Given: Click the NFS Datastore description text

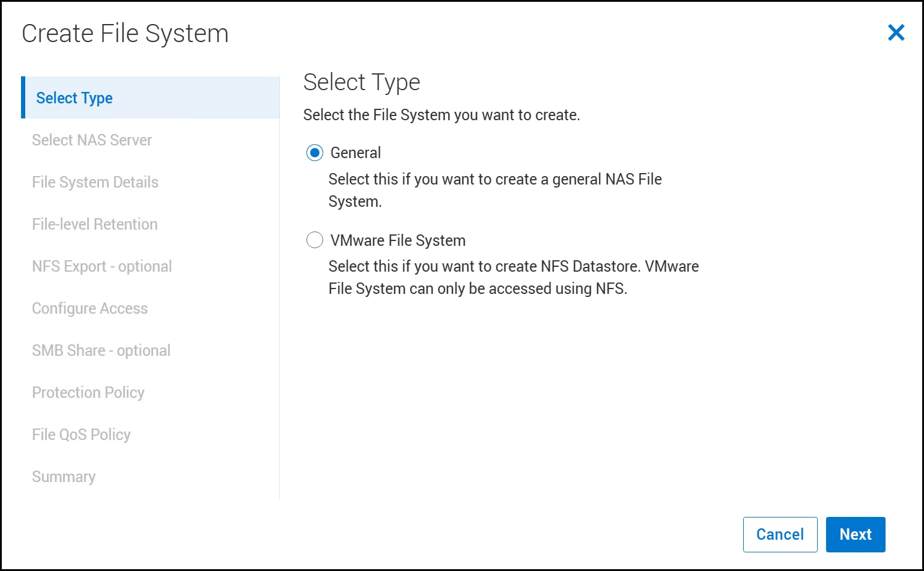Looking at the screenshot, I should pos(514,277).
